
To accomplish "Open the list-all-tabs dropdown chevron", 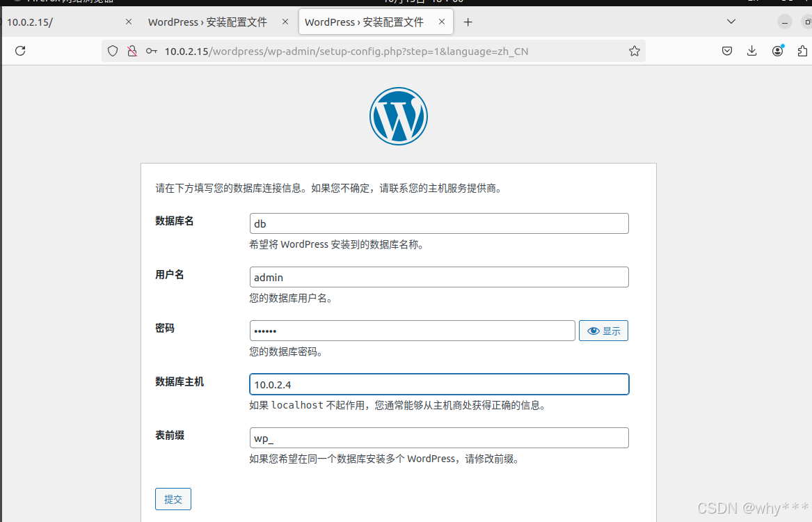I will [x=731, y=22].
